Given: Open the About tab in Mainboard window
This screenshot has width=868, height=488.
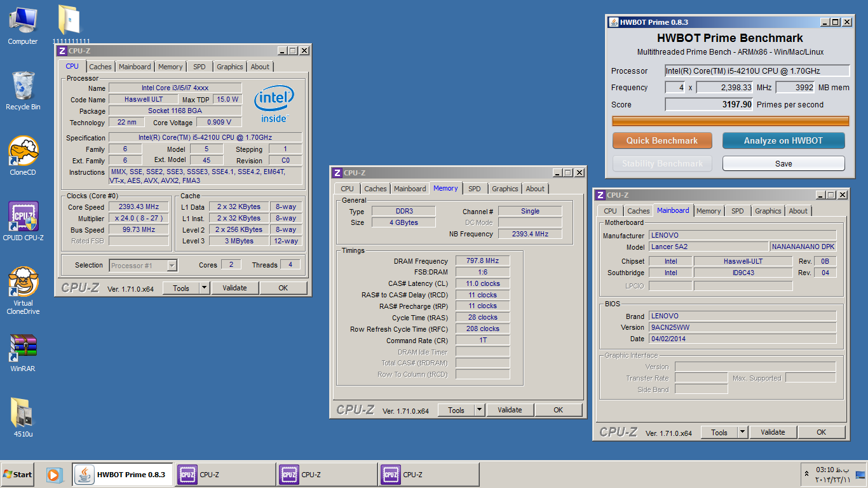Looking at the screenshot, I should (x=798, y=211).
